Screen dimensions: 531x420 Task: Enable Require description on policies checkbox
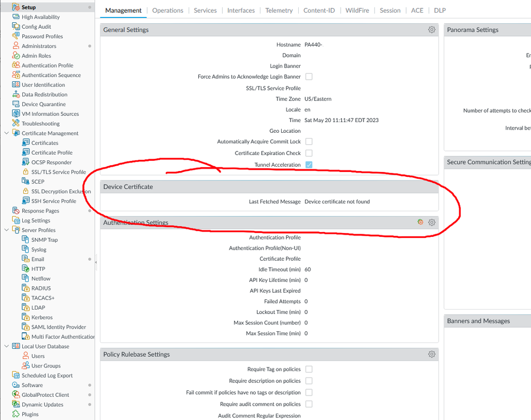click(309, 381)
